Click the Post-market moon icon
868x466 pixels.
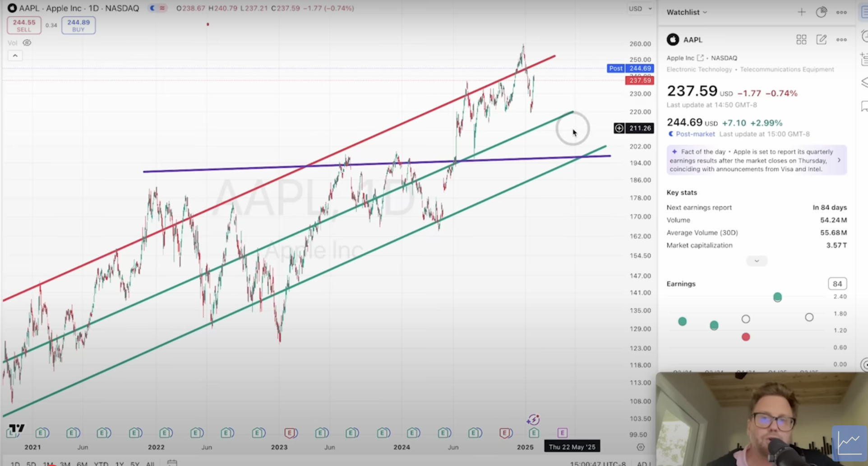tap(670, 134)
